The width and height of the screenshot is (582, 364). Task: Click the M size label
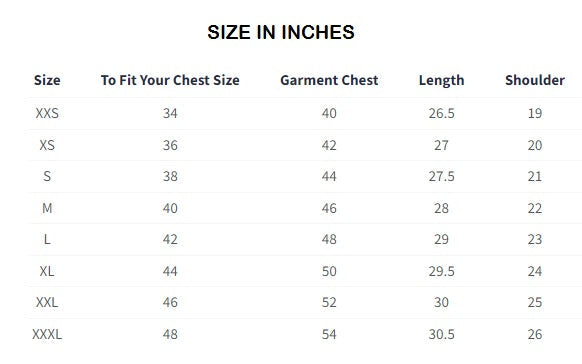(47, 208)
